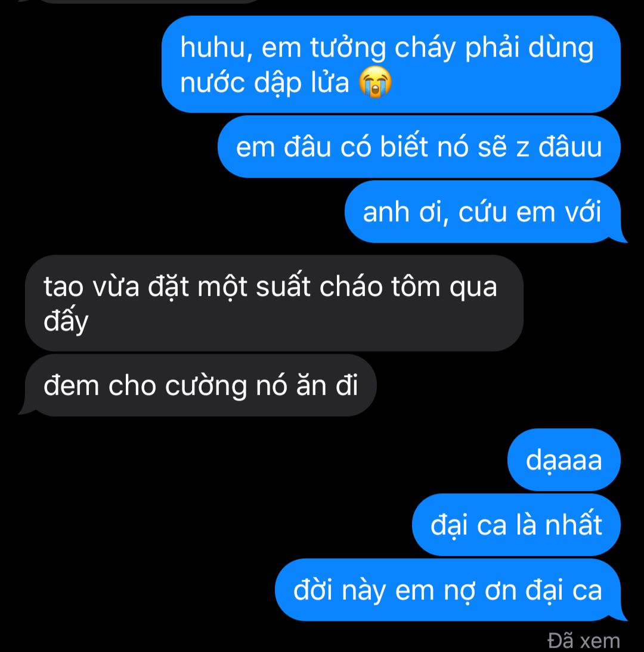
Task: Click the word 'nhất' in the blue bubble
Action: (x=573, y=524)
